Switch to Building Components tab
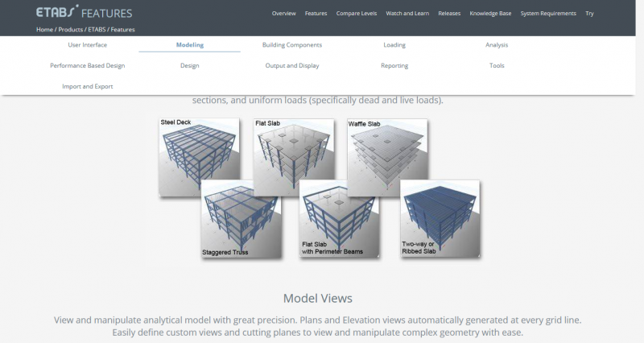The height and width of the screenshot is (343, 644). (292, 45)
